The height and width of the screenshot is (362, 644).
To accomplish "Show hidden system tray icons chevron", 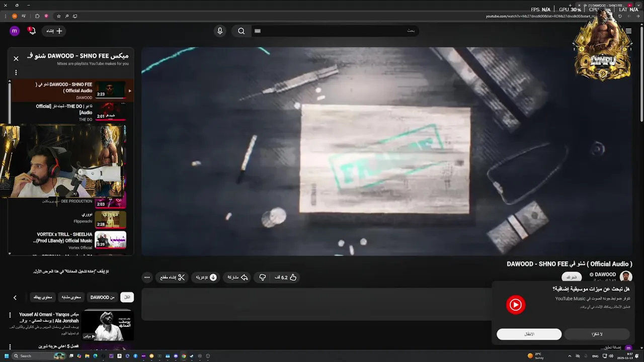I will tap(570, 356).
